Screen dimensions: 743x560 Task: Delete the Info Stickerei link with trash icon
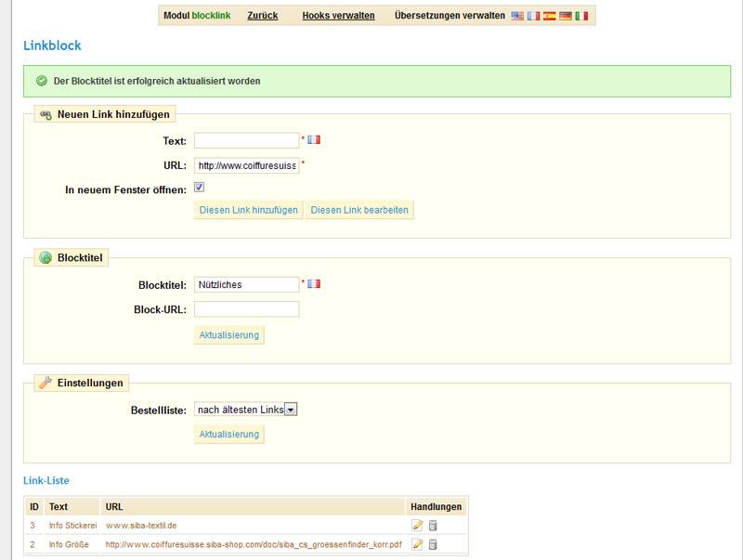[x=433, y=525]
